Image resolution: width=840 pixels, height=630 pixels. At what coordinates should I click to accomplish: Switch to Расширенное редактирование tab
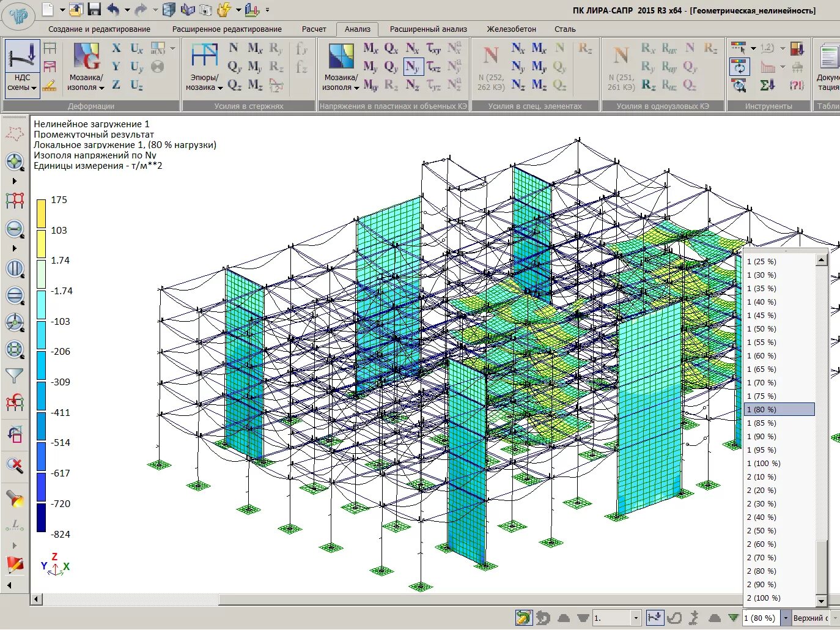(227, 29)
